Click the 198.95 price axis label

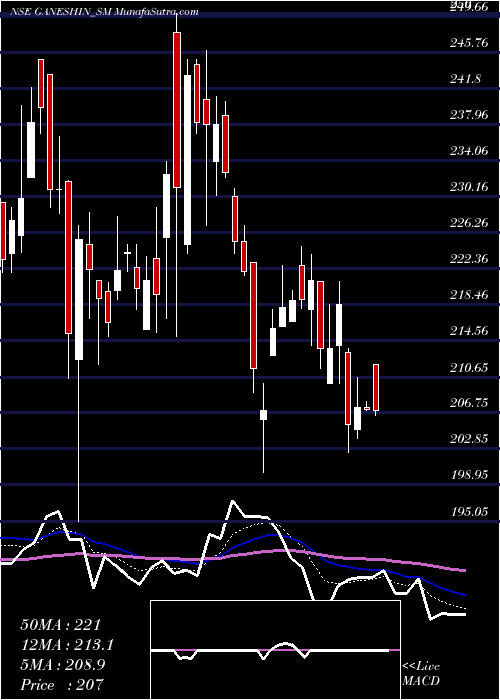pos(470,475)
